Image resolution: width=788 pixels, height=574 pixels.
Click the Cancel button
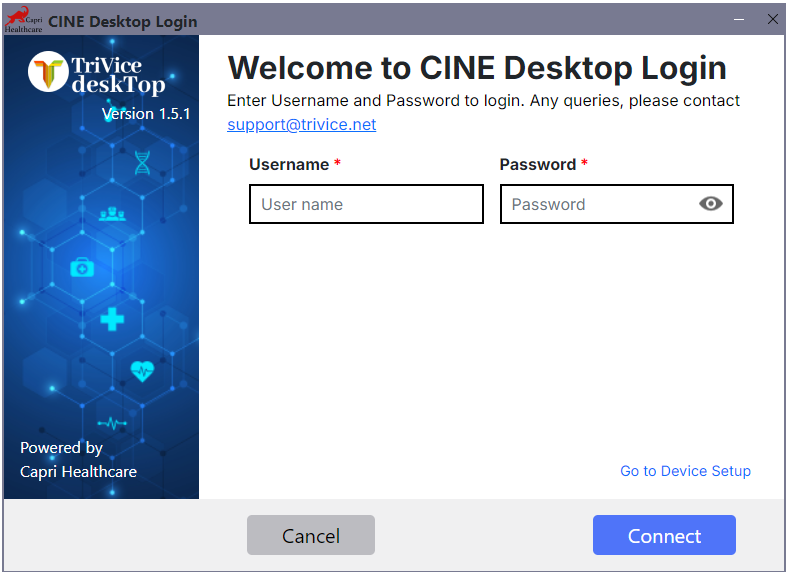311,535
